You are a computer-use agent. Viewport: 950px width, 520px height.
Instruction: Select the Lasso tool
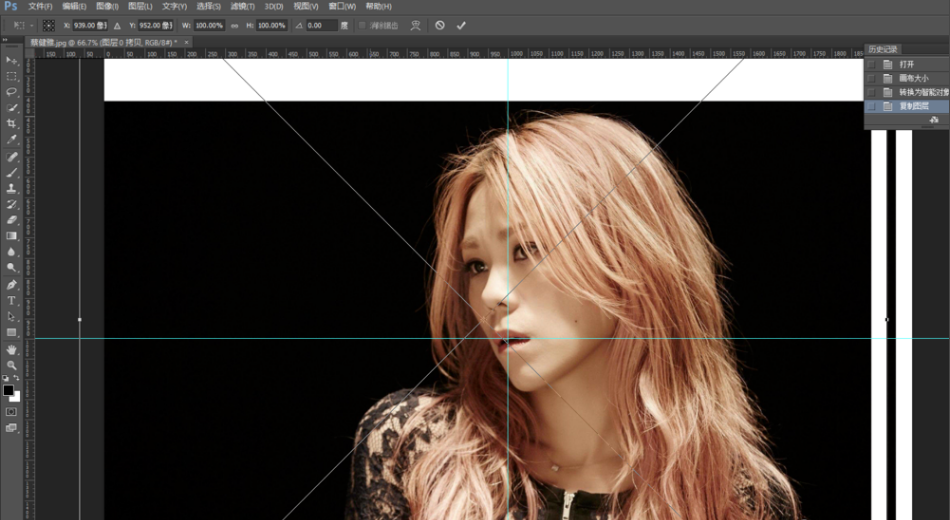12,92
